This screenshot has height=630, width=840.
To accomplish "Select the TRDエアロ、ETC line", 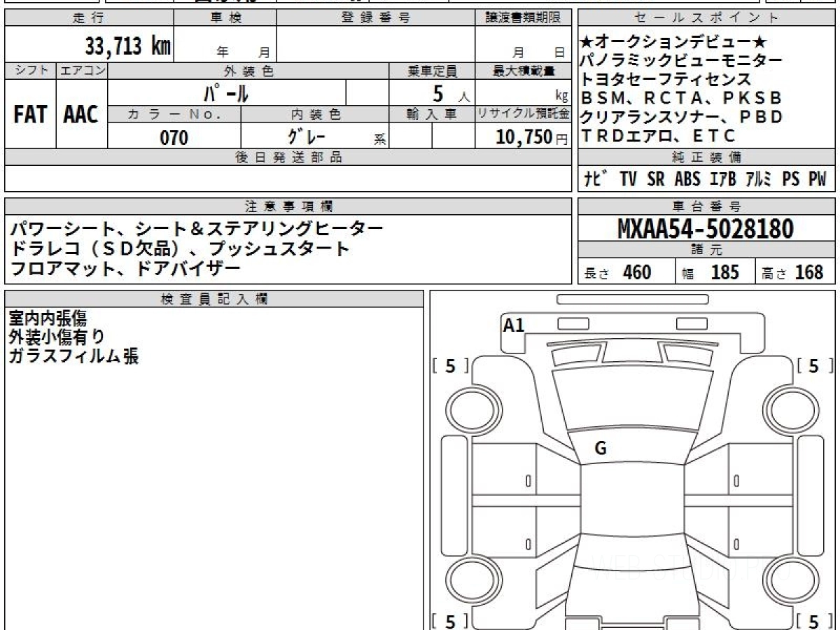I will (659, 136).
